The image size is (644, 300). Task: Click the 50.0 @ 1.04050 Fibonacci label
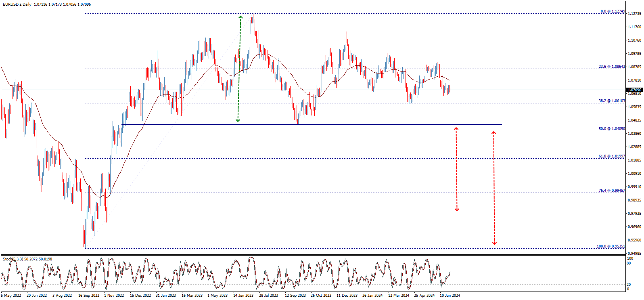pyautogui.click(x=612, y=129)
